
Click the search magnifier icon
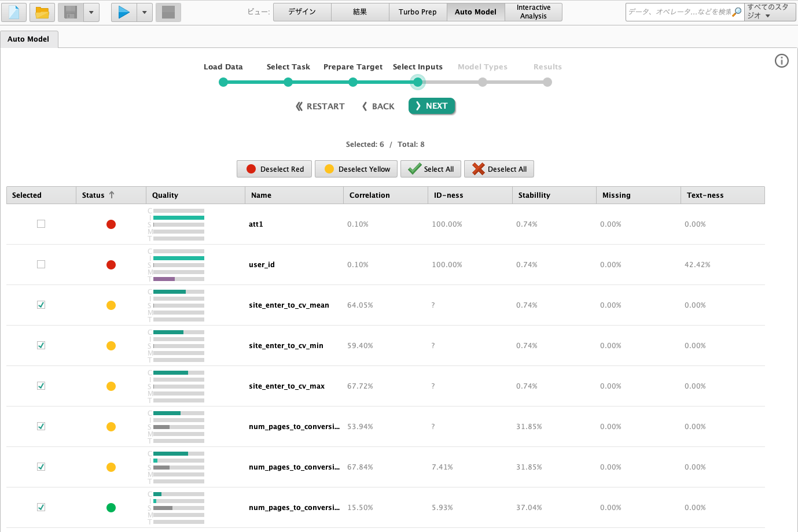pyautogui.click(x=737, y=12)
